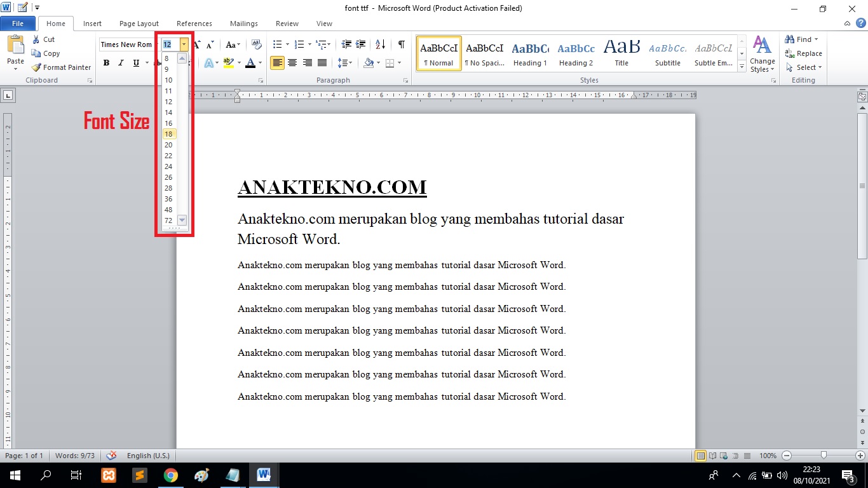Shrink the font with the Shrink Font button
This screenshot has height=488, width=868.
[x=210, y=44]
